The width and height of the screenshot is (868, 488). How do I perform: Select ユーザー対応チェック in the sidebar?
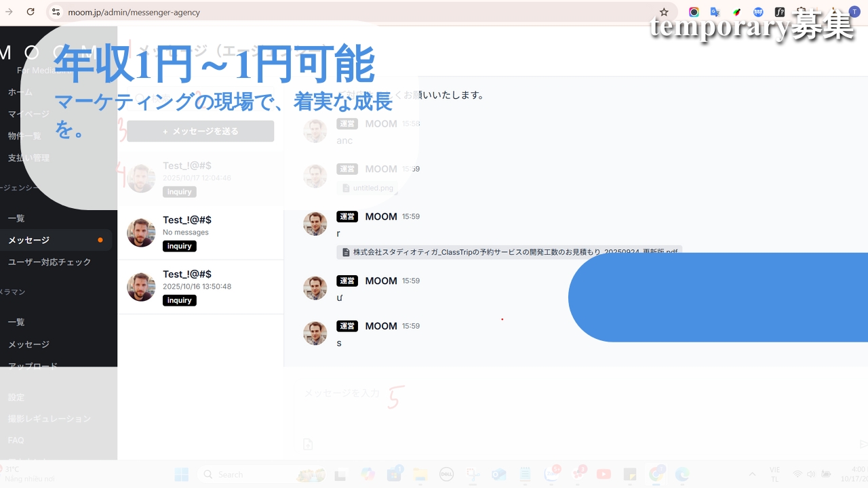[x=50, y=262]
